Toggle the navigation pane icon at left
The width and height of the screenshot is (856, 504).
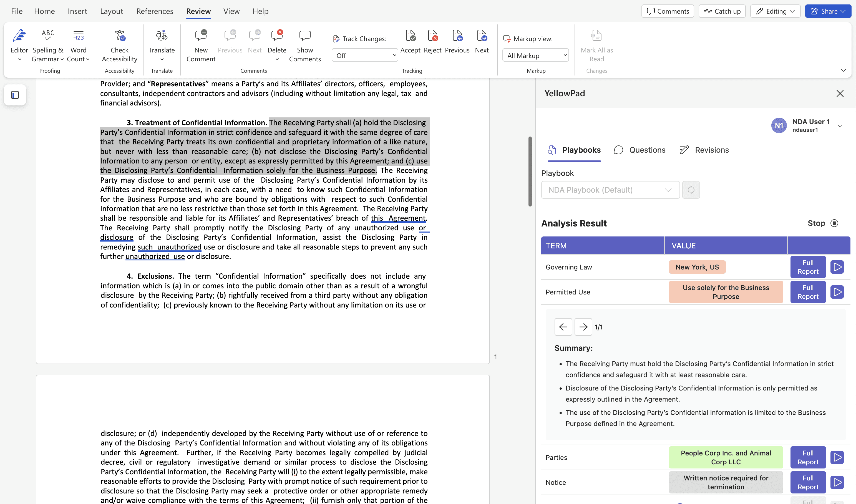[x=15, y=95]
